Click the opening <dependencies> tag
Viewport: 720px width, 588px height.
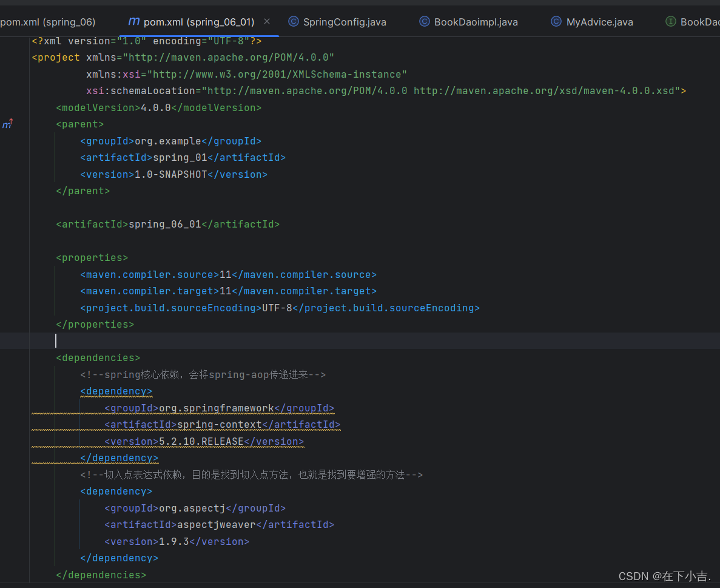point(98,358)
